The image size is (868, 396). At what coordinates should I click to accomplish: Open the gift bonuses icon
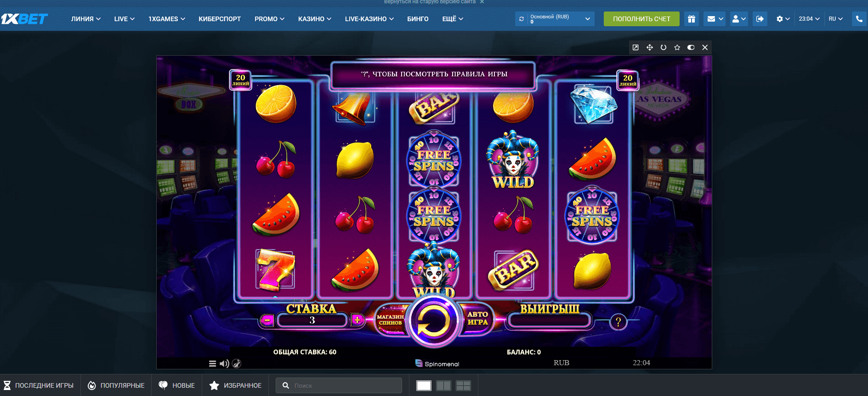(692, 19)
